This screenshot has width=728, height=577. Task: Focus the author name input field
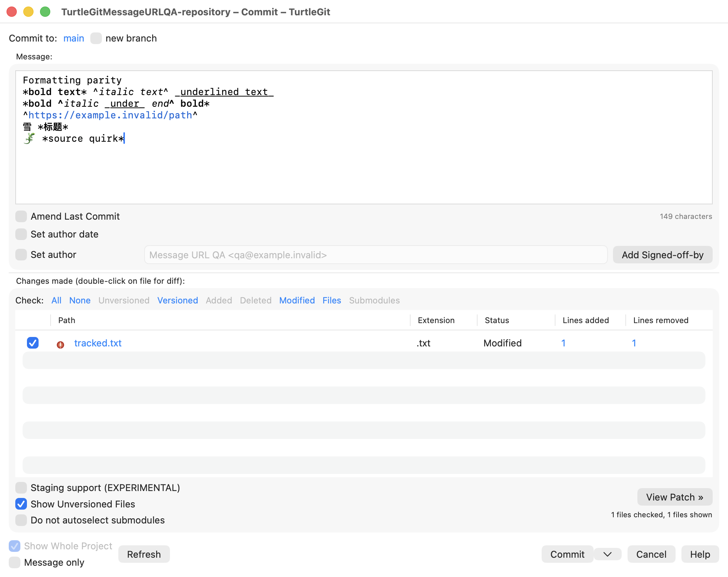coord(376,255)
